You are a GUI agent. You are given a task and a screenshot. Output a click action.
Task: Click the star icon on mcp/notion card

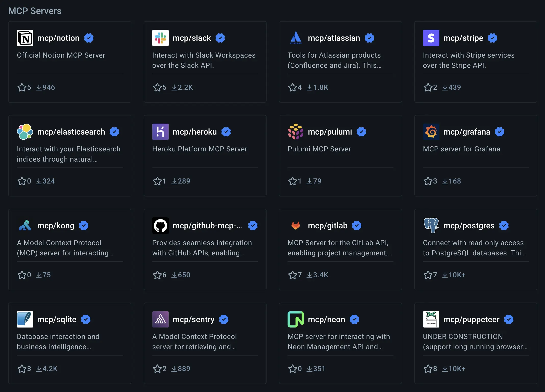coord(22,87)
